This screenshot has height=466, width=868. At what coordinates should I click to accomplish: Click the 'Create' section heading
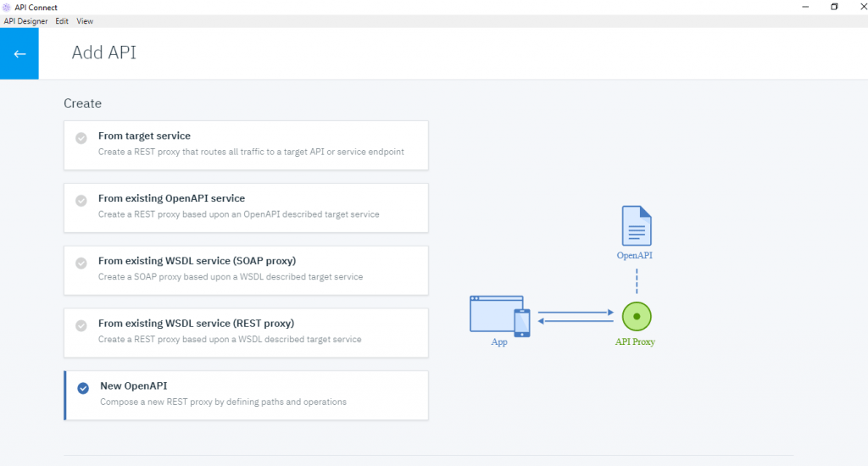[82, 103]
